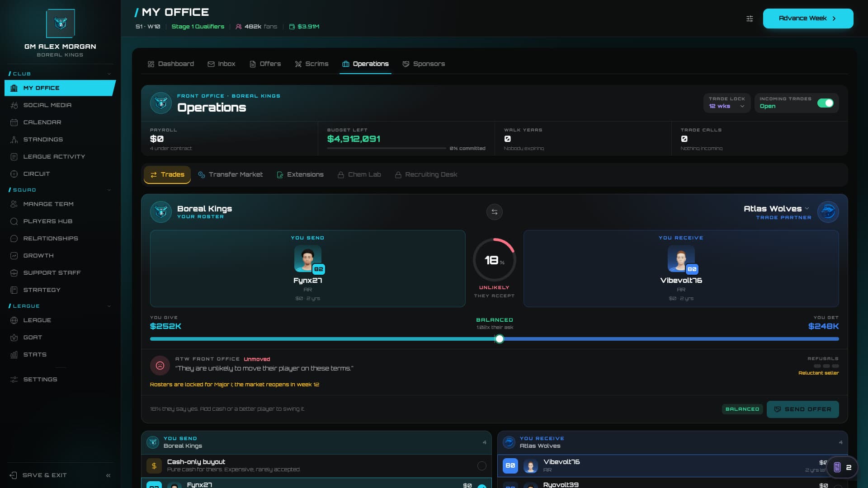
Task: Open Social Media in sidebar
Action: (x=60, y=105)
